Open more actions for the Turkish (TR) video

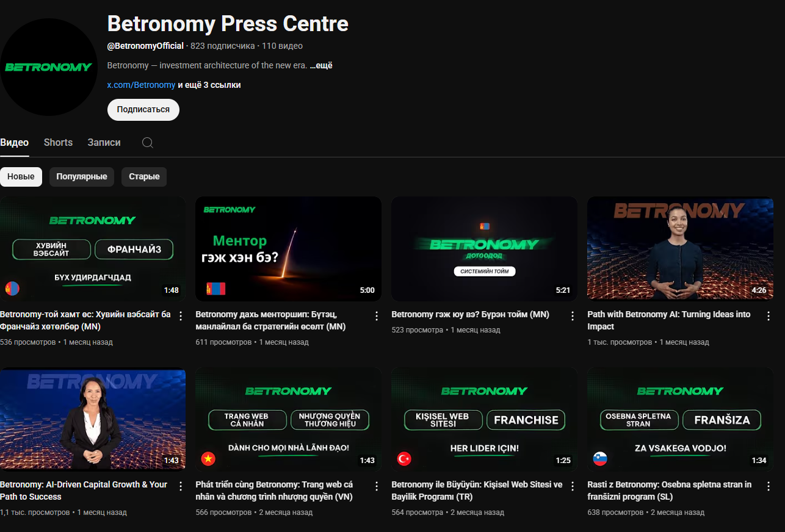tap(572, 486)
